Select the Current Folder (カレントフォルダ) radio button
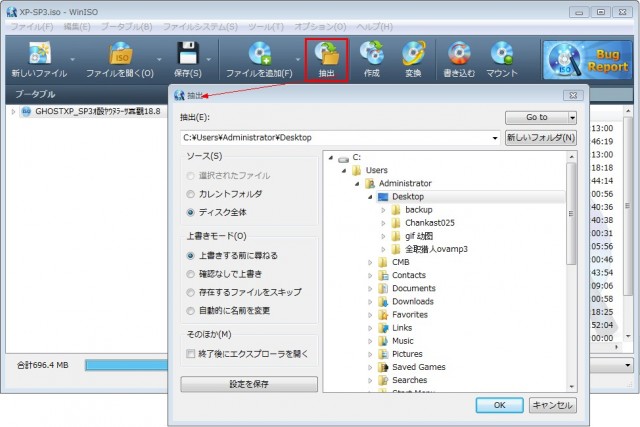The width and height of the screenshot is (640, 427). tap(190, 194)
